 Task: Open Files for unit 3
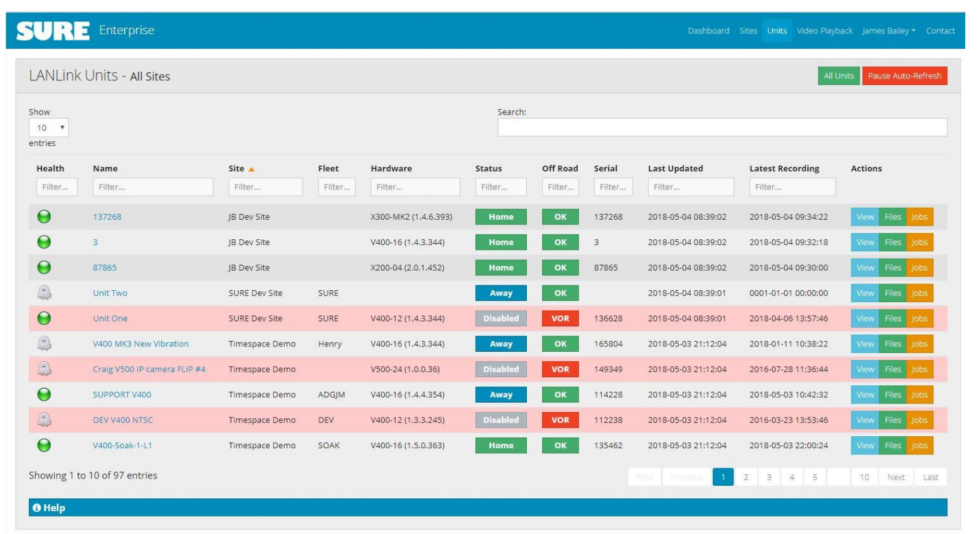[892, 242]
